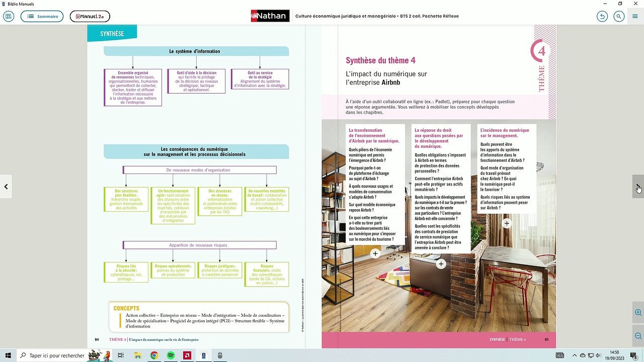Screen dimensions: 644x362
Task: Click the taskbar search field
Action: (x=65, y=355)
